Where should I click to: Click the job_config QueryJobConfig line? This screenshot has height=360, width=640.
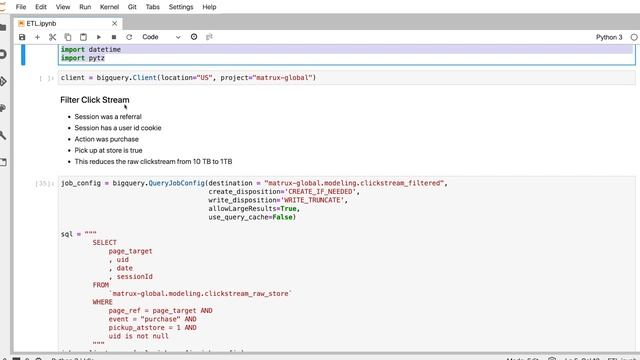254,183
